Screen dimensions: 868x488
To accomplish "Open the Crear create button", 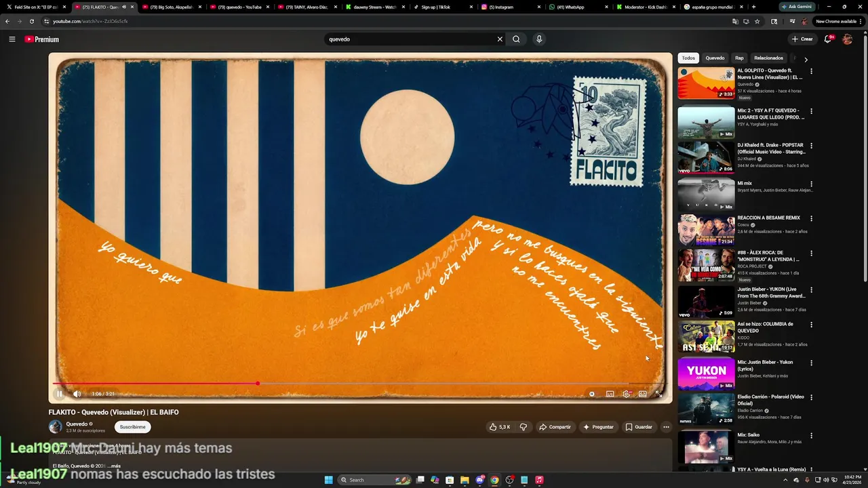I will pos(802,39).
